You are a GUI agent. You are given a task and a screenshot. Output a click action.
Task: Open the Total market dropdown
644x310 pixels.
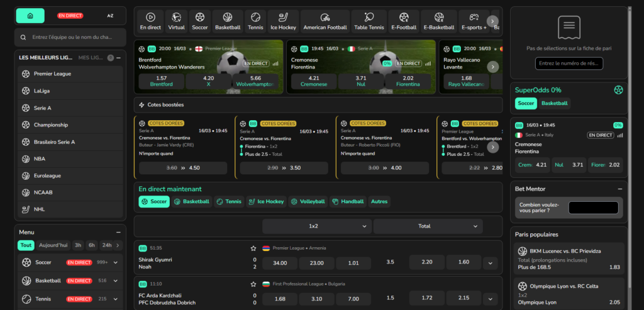tap(428, 226)
